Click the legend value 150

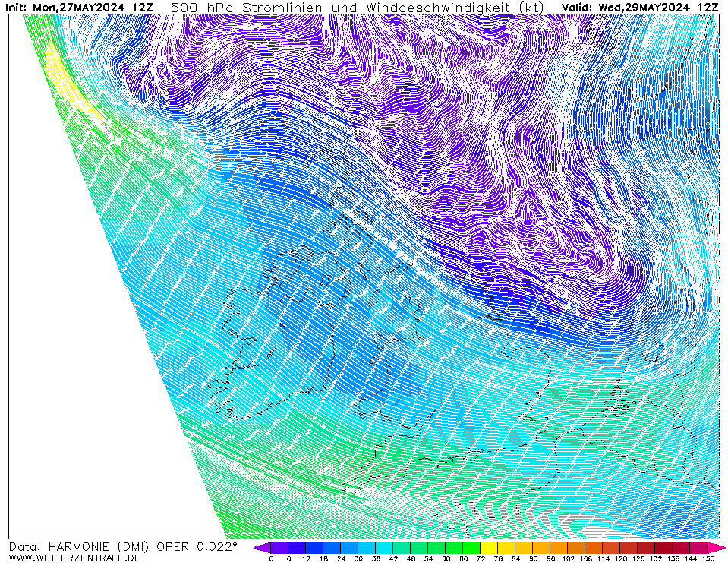coord(708,558)
